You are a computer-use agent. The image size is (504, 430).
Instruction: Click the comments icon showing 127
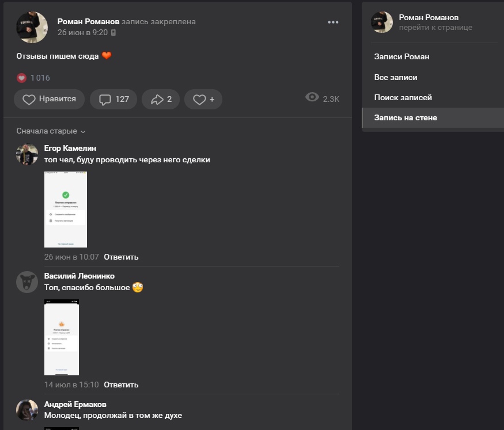pyautogui.click(x=114, y=99)
